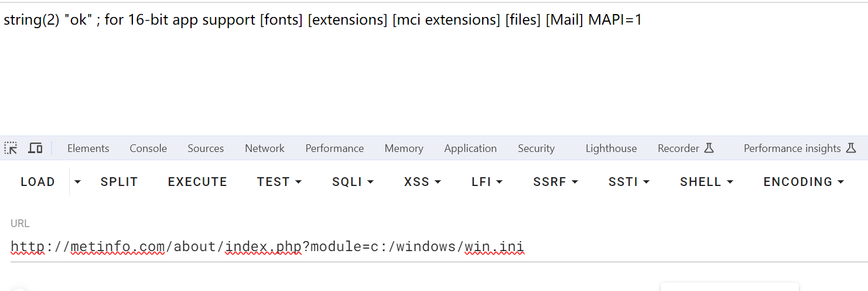Click the flask icon beside Recorder
The image size is (868, 291).
pos(709,148)
